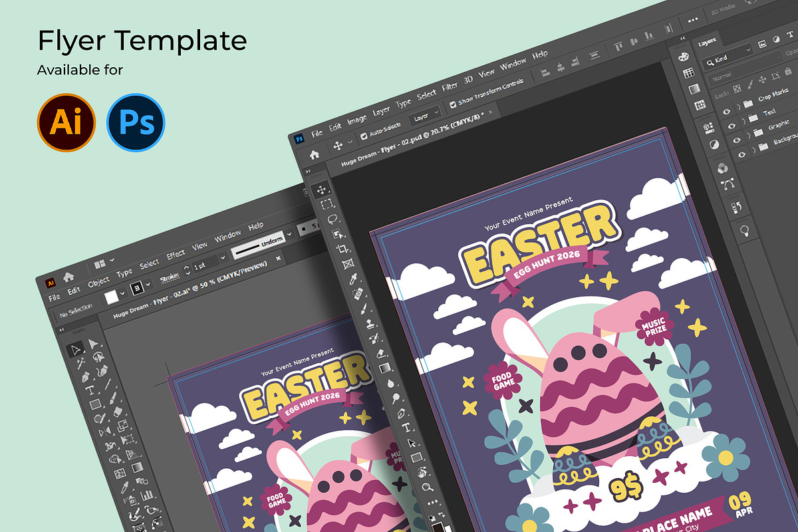The height and width of the screenshot is (532, 798).
Task: Open the Illustrator Select menu
Action: [149, 264]
